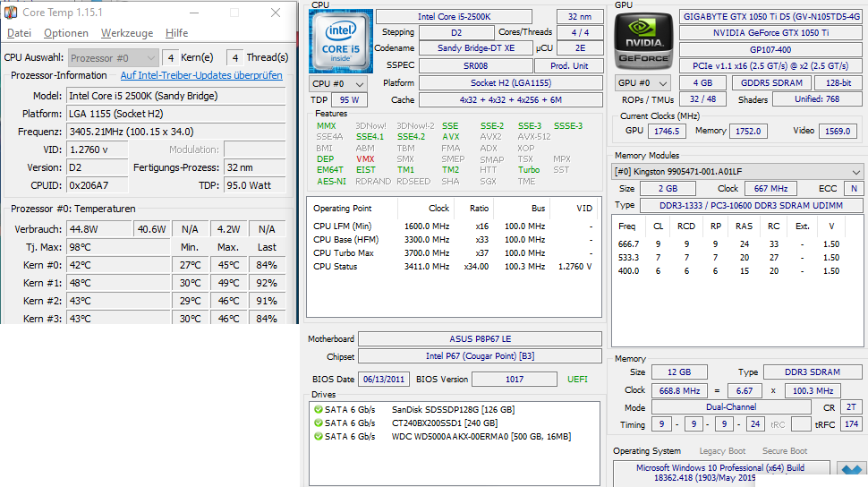Click the Model field Intel Core i5 2500K
868x487 pixels.
[176, 96]
